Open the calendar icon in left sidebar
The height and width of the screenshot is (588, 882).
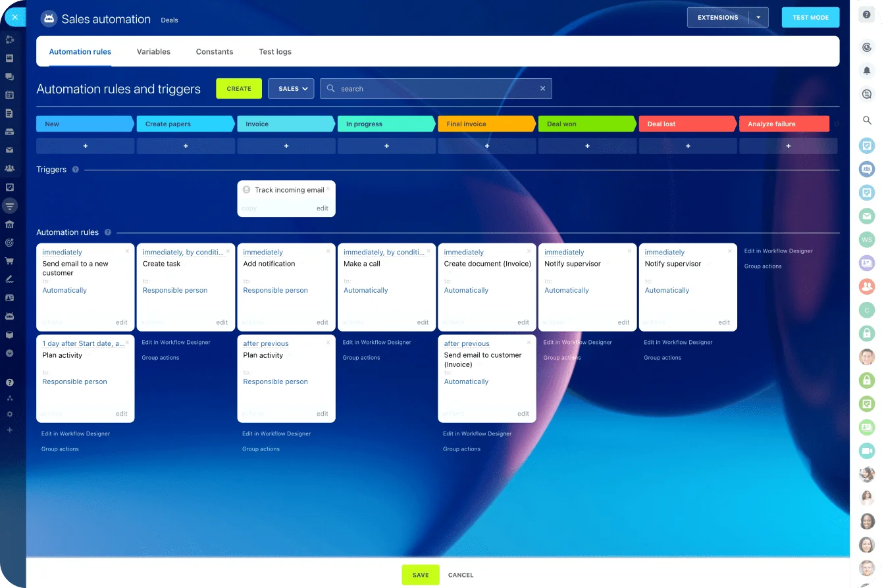click(x=9, y=95)
